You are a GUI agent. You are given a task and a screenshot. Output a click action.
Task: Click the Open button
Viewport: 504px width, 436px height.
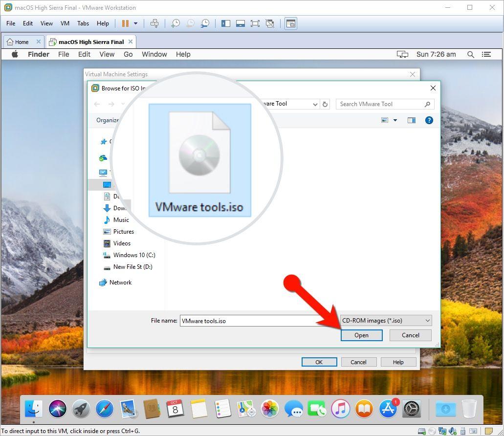click(x=361, y=335)
